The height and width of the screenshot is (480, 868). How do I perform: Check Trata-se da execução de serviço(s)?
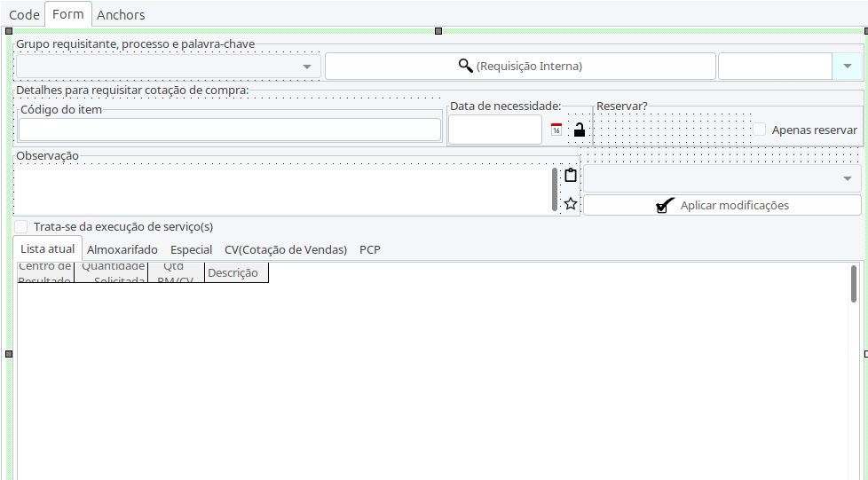(x=21, y=226)
